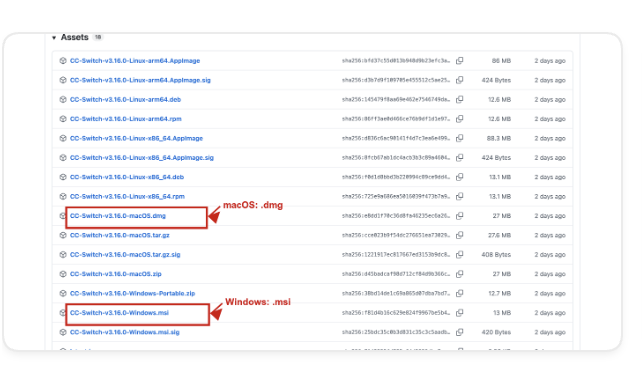The width and height of the screenshot is (642, 390).
Task: Download CC-Switch-v3.16.0-Linux-x86_64.rpm package
Action: [x=127, y=196]
